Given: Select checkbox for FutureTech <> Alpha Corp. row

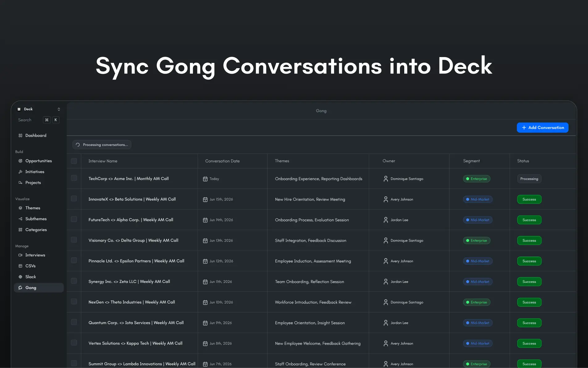Looking at the screenshot, I should tap(74, 219).
